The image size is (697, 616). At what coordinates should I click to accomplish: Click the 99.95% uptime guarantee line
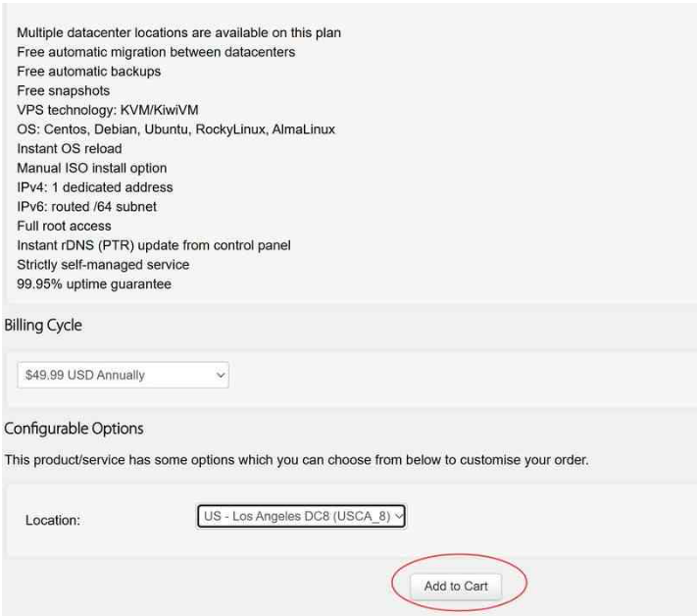94,284
